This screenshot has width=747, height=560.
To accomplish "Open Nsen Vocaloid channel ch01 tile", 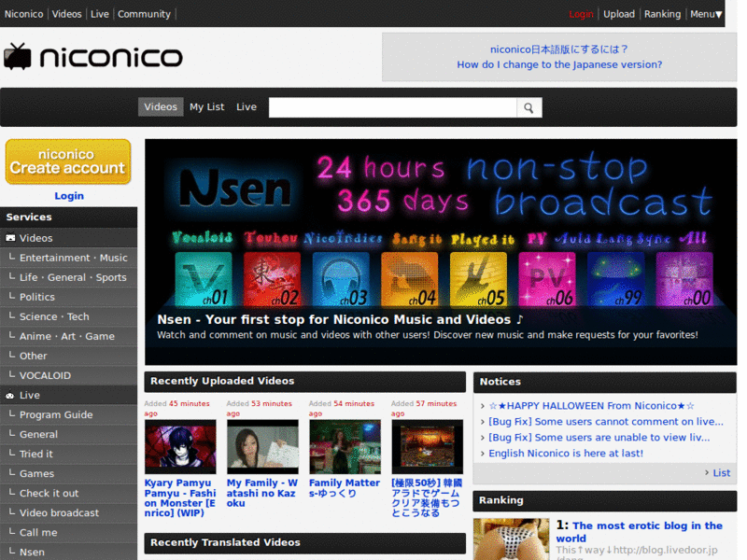I will click(204, 279).
